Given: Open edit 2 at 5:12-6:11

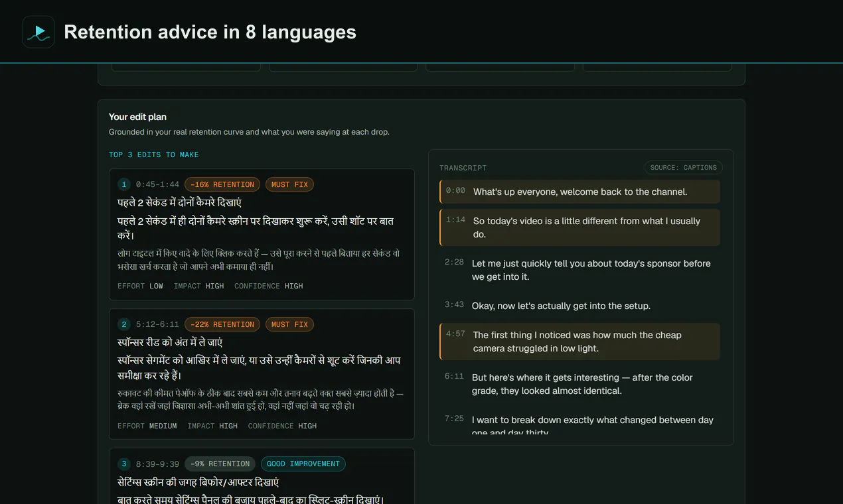Looking at the screenshot, I should coord(262,374).
